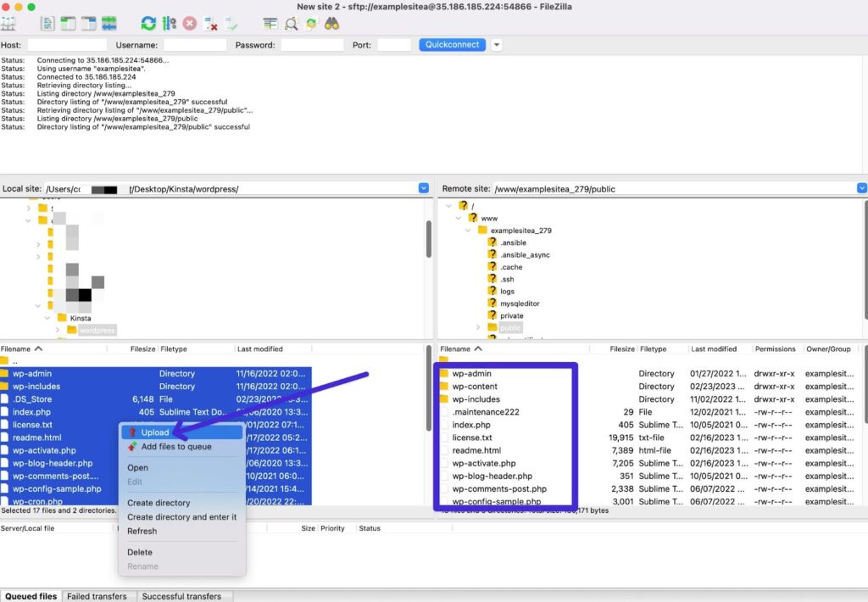Click the disconnect from server icon

coord(211,24)
